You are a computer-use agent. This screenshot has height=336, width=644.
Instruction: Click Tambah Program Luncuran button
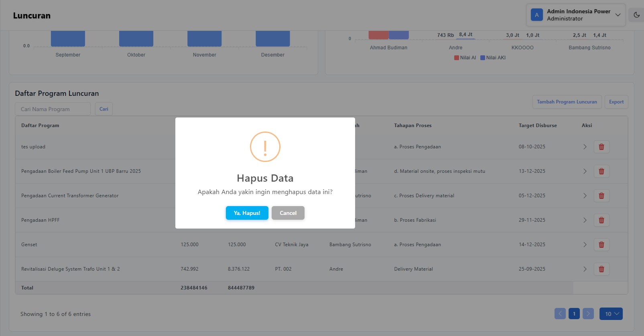567,102
